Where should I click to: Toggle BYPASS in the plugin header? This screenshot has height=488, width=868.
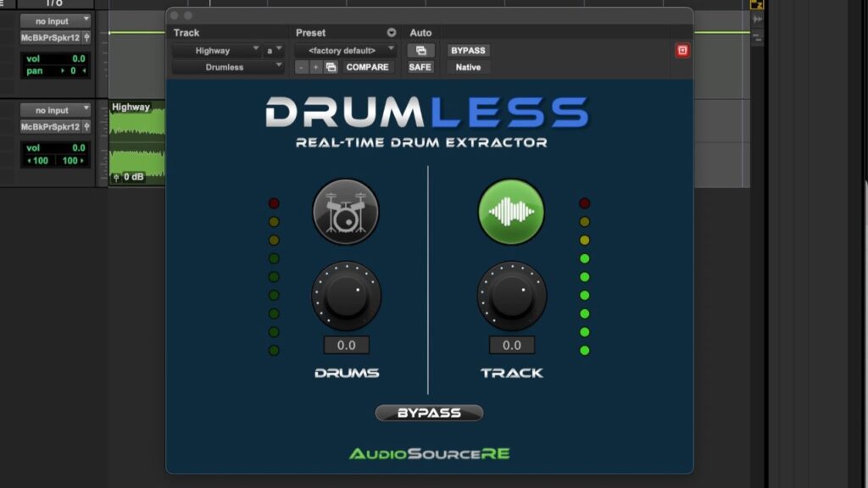468,50
